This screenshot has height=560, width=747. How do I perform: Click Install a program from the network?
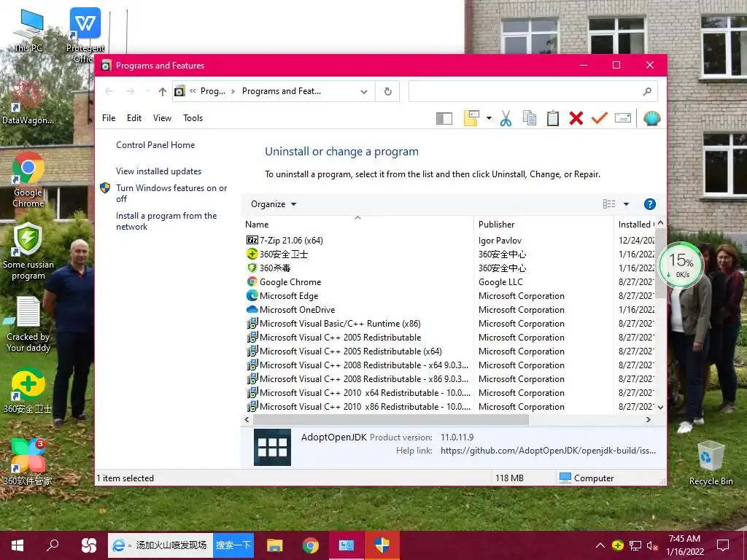click(x=166, y=221)
